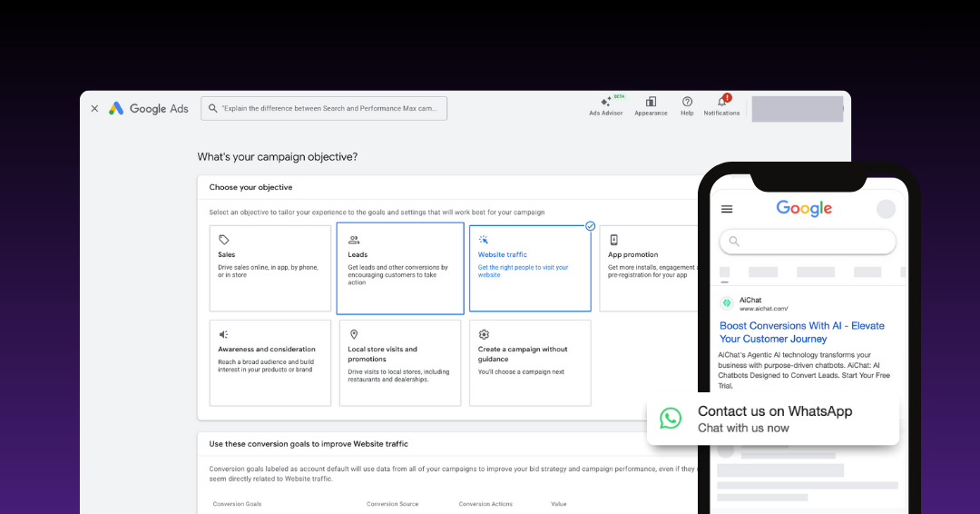Click the Choose your objective heading
Viewport: 980px width, 514px height.
pos(250,187)
